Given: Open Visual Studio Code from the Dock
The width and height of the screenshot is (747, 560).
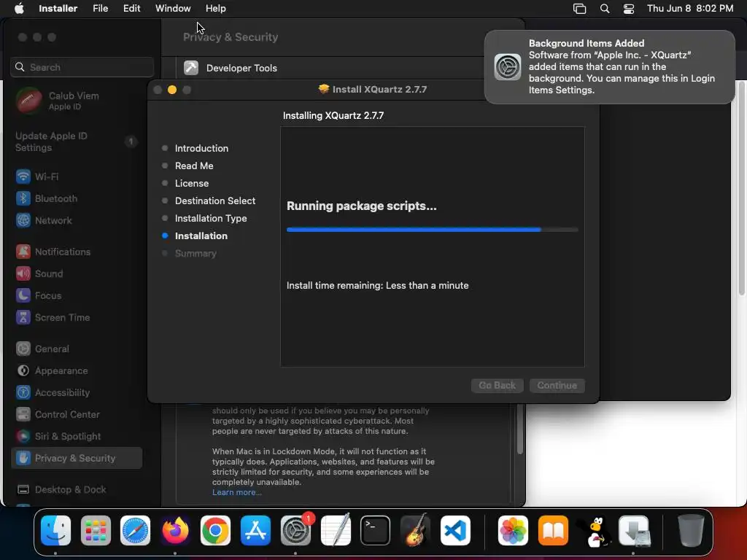Looking at the screenshot, I should pos(455,530).
